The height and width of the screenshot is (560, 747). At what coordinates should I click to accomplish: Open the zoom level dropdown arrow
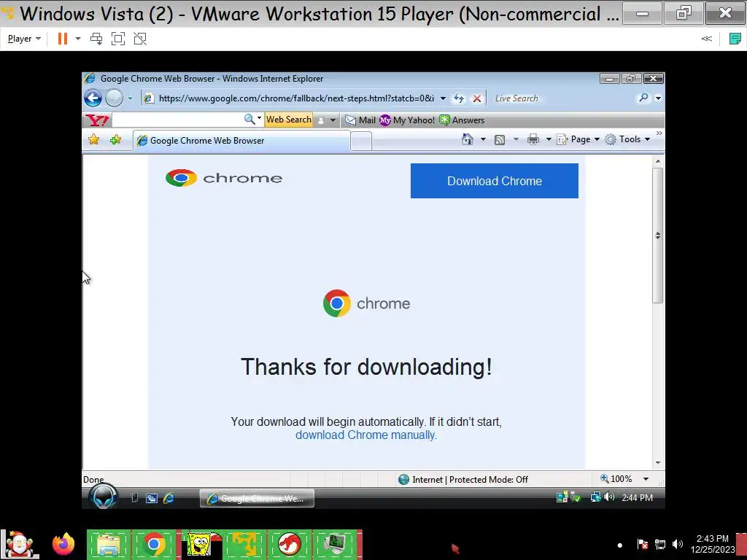(646, 479)
